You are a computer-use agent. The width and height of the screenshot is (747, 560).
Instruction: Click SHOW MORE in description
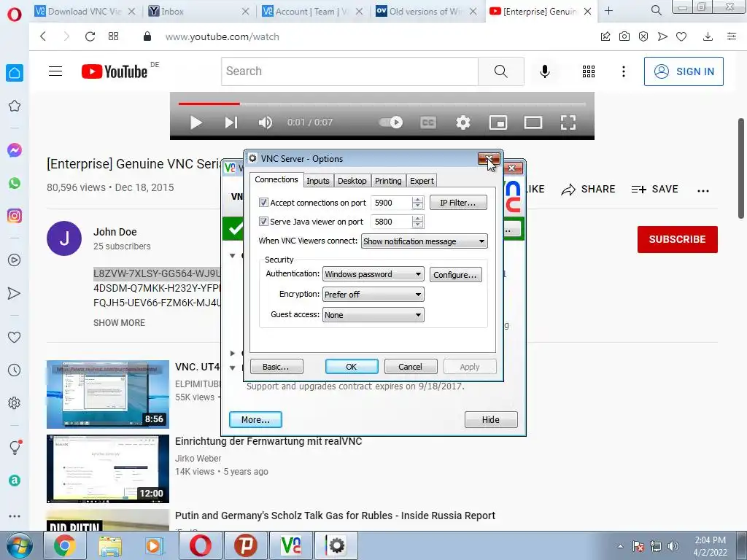119,323
